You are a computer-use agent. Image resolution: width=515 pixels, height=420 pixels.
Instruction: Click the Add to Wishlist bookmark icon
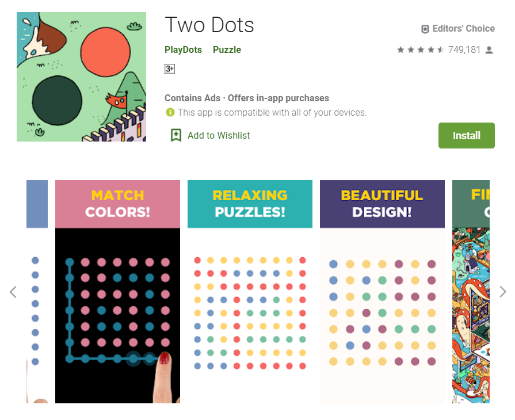click(x=176, y=135)
